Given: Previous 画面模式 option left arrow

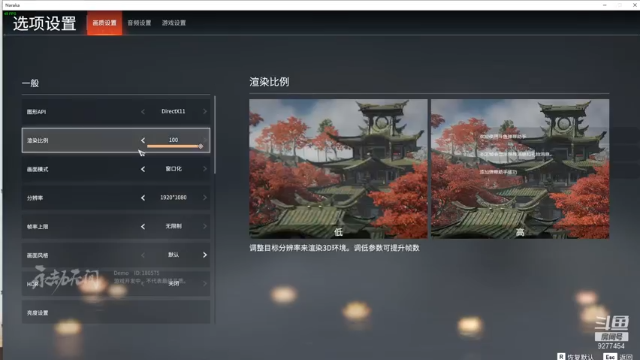Looking at the screenshot, I should pos(143,169).
